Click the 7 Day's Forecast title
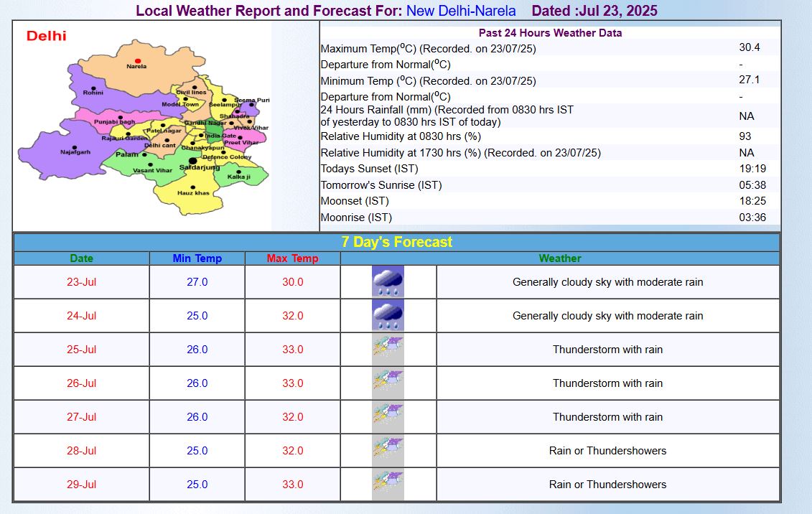Image resolution: width=812 pixels, height=514 pixels. pyautogui.click(x=397, y=242)
